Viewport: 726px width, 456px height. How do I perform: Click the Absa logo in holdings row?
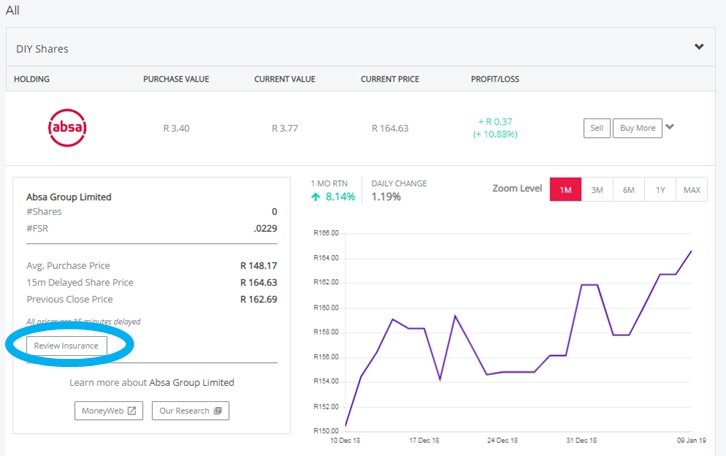(67, 127)
